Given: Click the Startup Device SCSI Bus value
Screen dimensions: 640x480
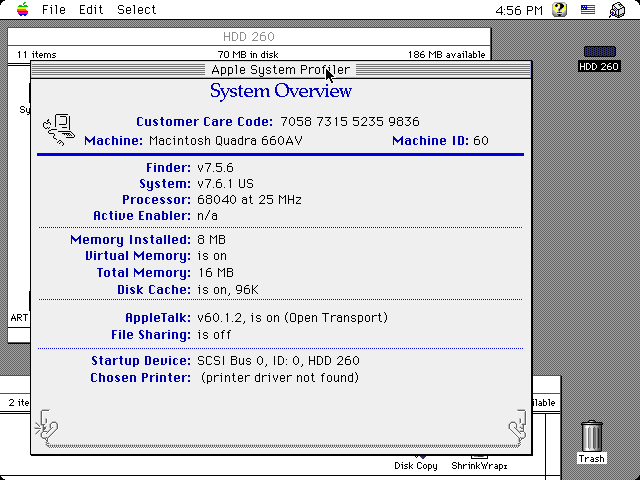Looking at the screenshot, I should (278, 361).
